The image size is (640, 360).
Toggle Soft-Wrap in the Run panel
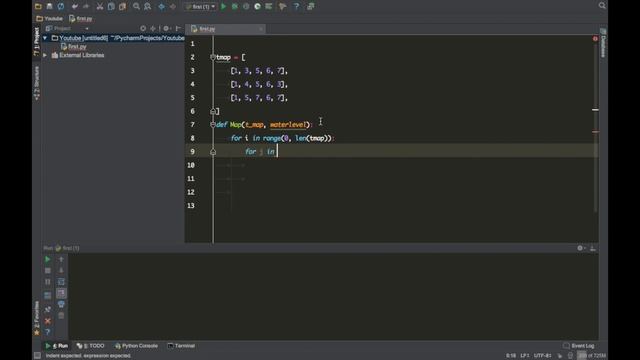[61, 282]
